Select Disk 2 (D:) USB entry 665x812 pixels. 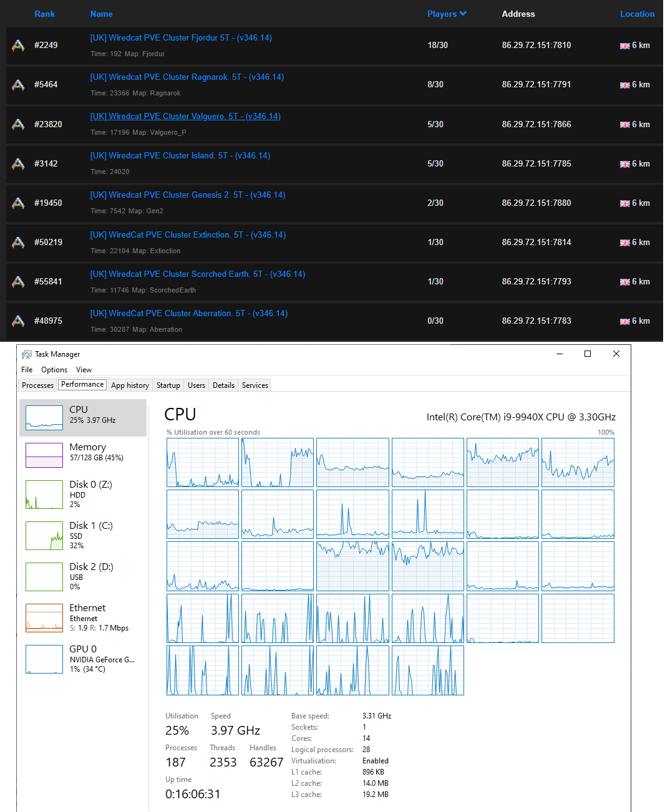83,577
